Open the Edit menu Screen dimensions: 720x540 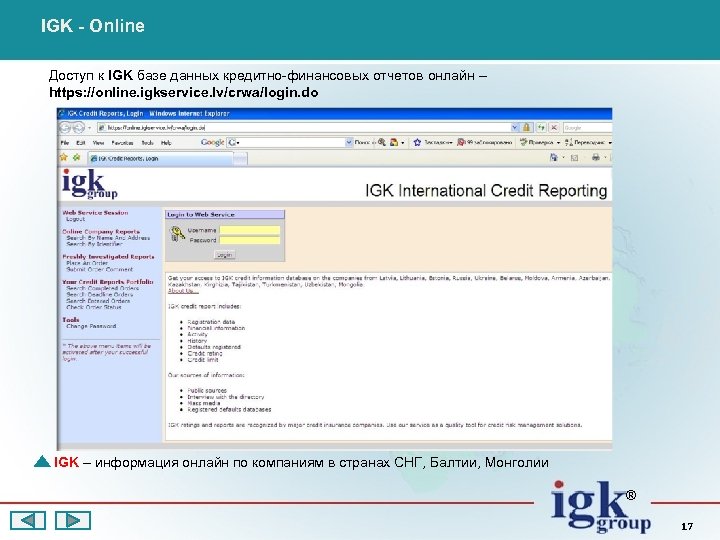coord(81,143)
